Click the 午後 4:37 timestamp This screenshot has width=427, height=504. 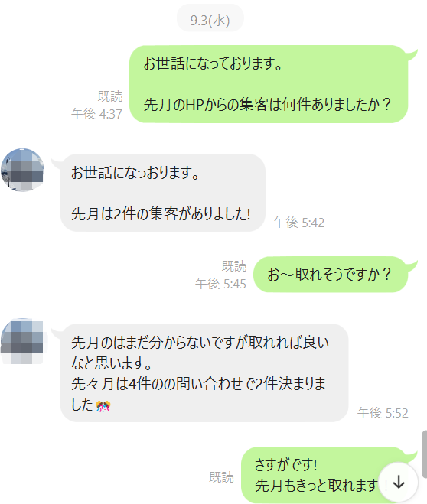click(x=96, y=114)
